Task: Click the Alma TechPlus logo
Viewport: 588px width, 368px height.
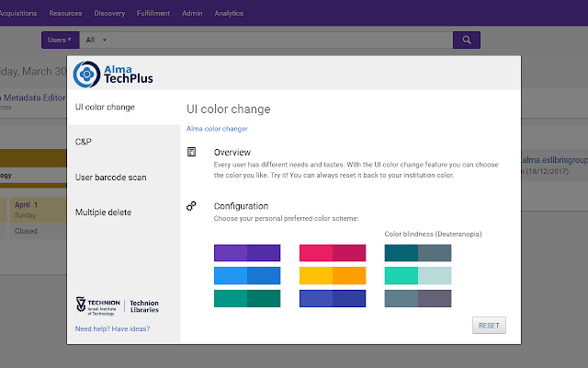Action: (113, 74)
